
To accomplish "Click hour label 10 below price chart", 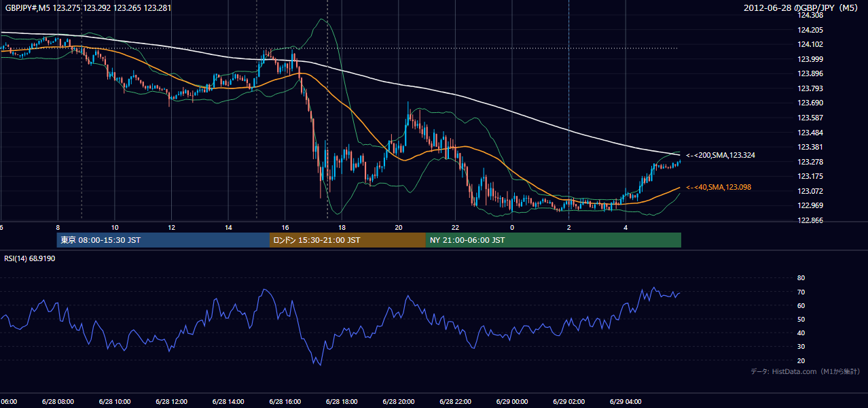I will (x=115, y=227).
